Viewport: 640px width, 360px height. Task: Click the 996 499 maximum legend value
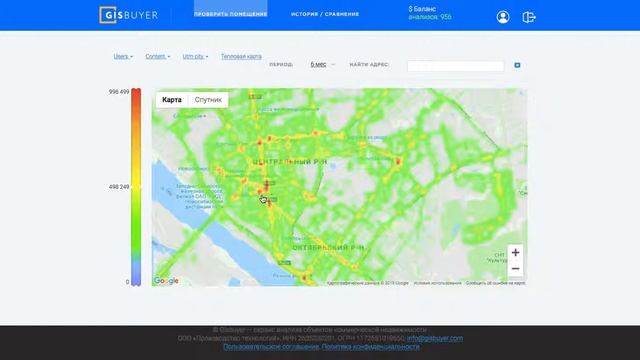point(119,92)
